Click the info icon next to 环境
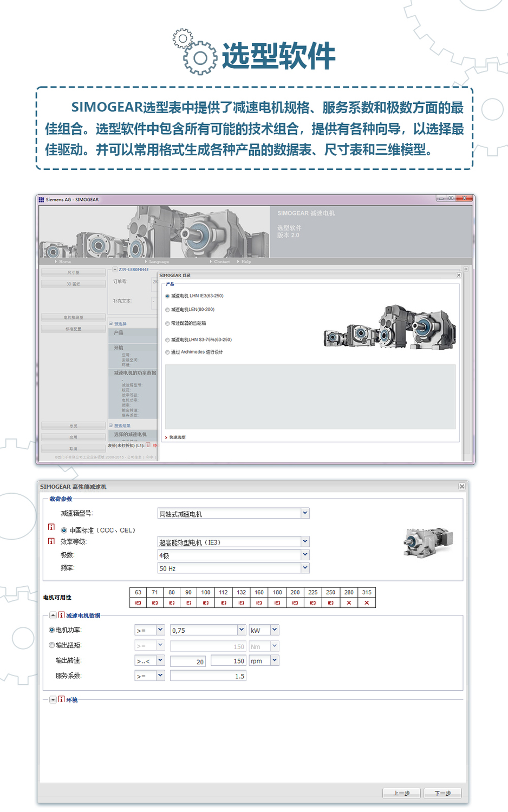508x812 pixels. click(62, 699)
